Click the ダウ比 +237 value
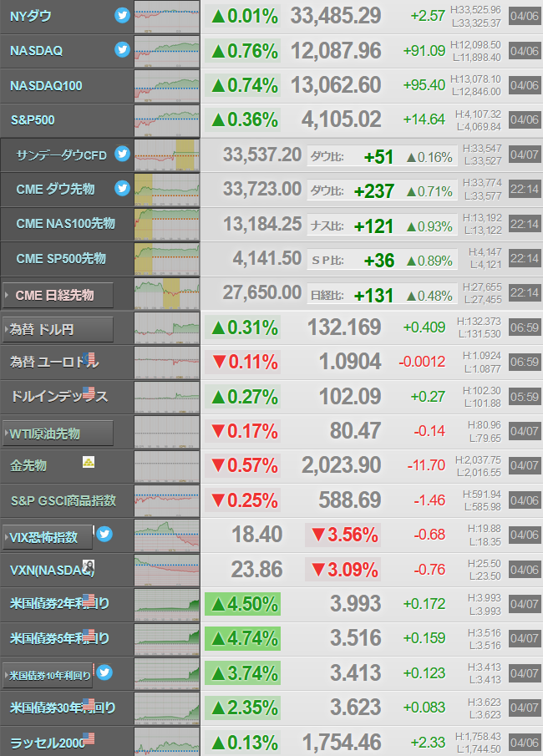 pos(374,191)
